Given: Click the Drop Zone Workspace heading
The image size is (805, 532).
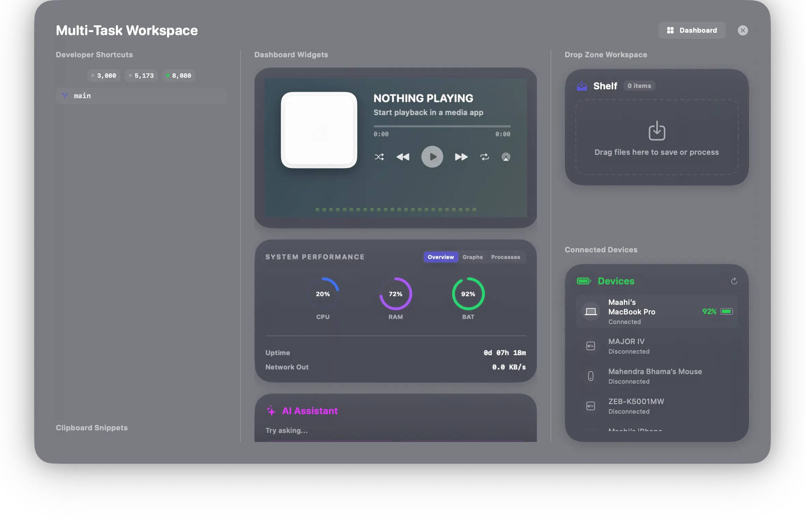Looking at the screenshot, I should tap(605, 55).
